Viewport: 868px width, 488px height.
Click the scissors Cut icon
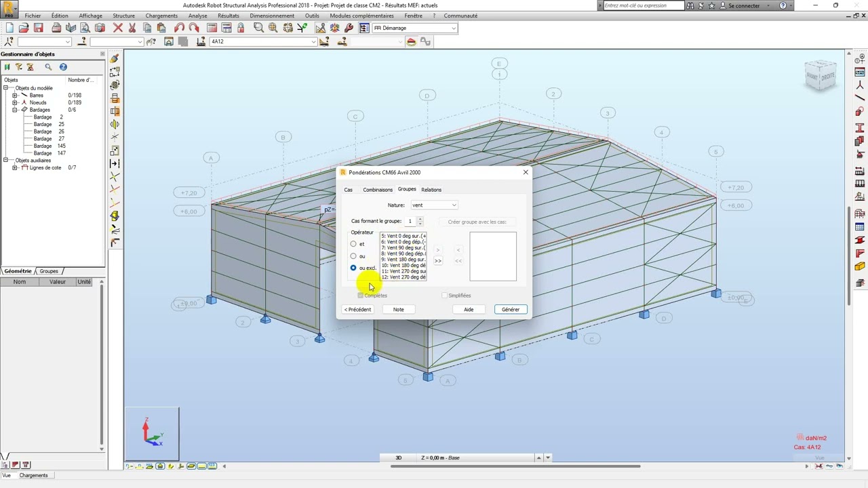tap(132, 28)
